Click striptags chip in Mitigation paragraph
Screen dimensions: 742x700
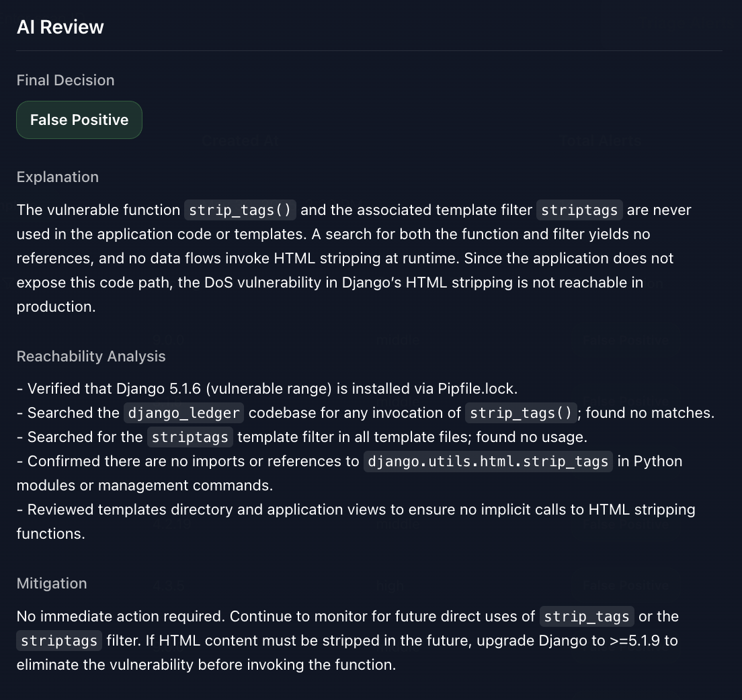pos(60,641)
